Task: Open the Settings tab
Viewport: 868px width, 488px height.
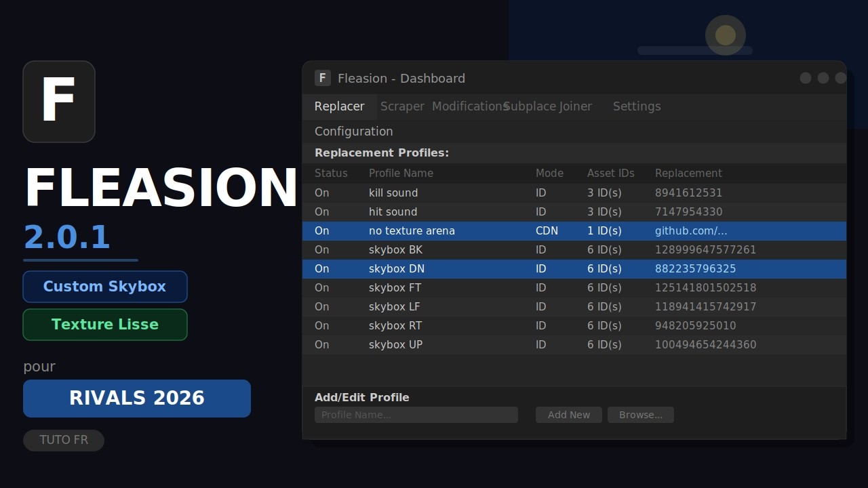Action: [x=637, y=106]
